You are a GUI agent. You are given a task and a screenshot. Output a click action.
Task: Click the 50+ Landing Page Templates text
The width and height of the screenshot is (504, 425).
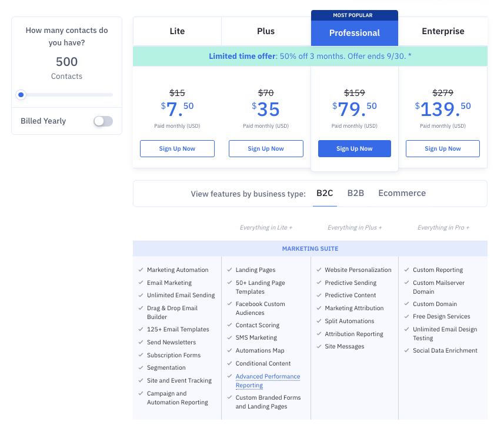[x=260, y=287]
